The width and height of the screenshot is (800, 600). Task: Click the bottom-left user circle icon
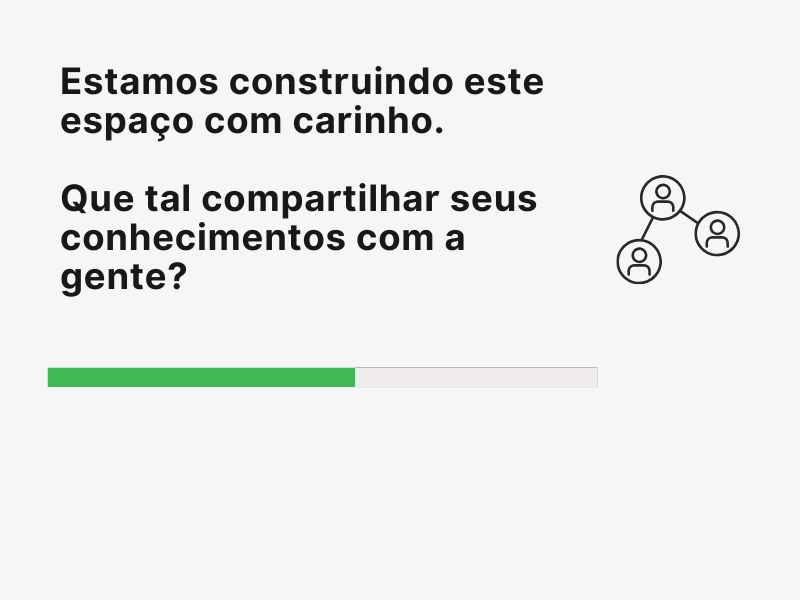pos(639,261)
